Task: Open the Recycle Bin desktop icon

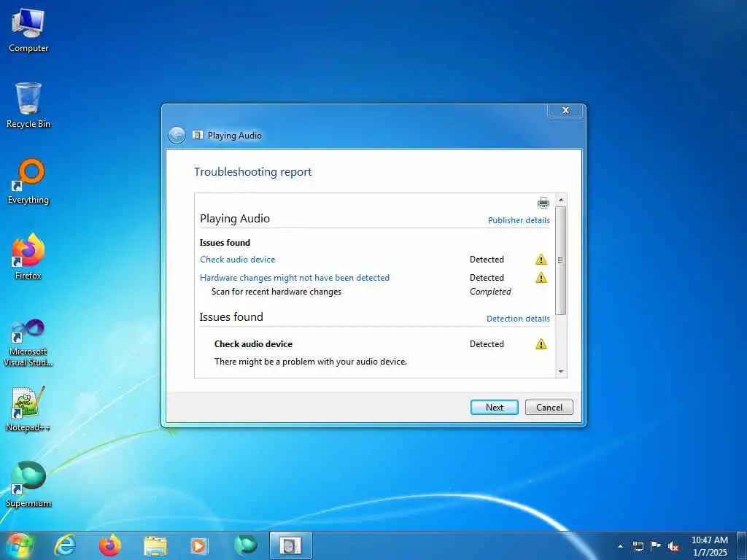Action: click(28, 106)
